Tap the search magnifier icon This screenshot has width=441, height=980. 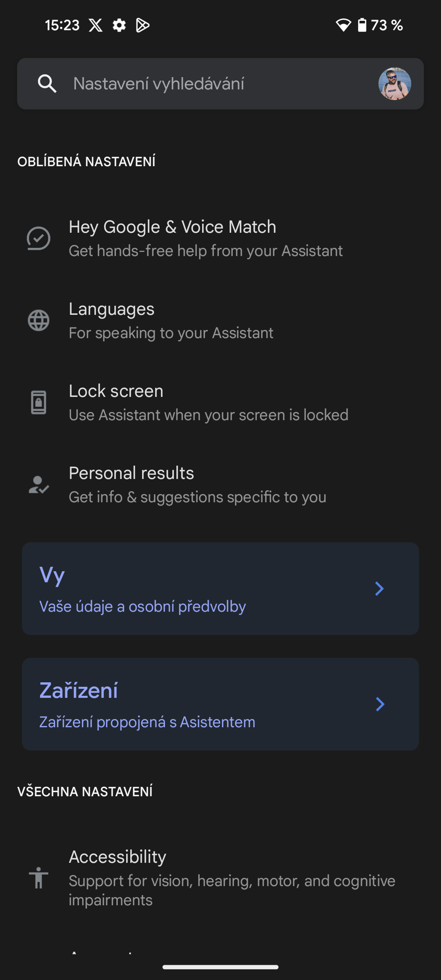(x=47, y=83)
